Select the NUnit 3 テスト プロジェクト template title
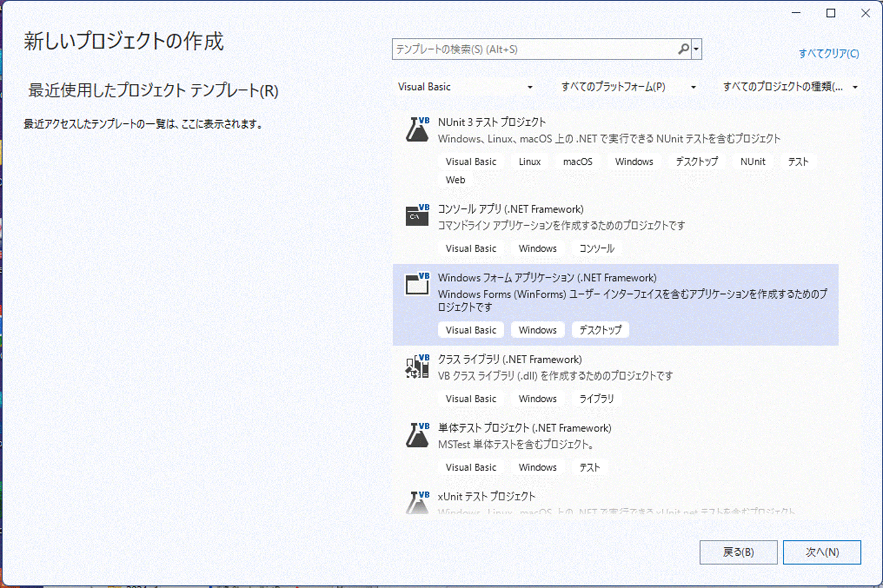 [492, 122]
